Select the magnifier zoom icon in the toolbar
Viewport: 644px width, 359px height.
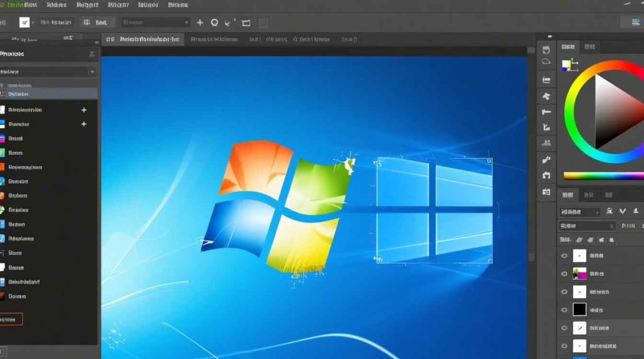214,22
